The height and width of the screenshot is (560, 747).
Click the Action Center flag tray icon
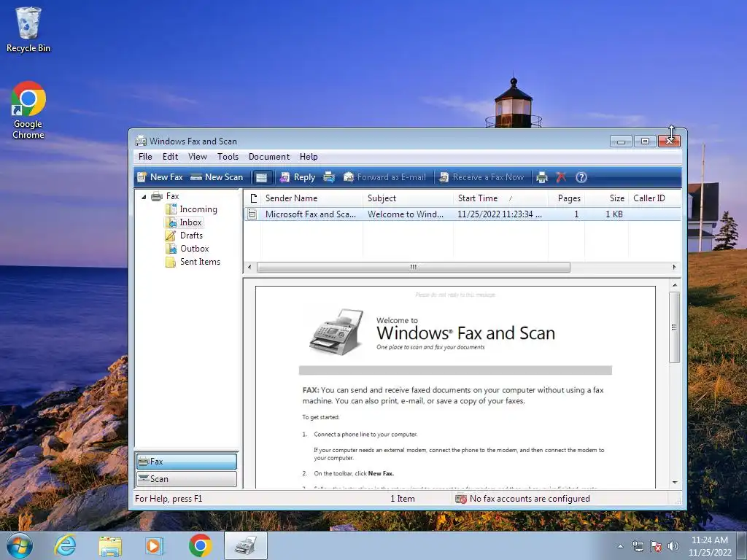[656, 546]
